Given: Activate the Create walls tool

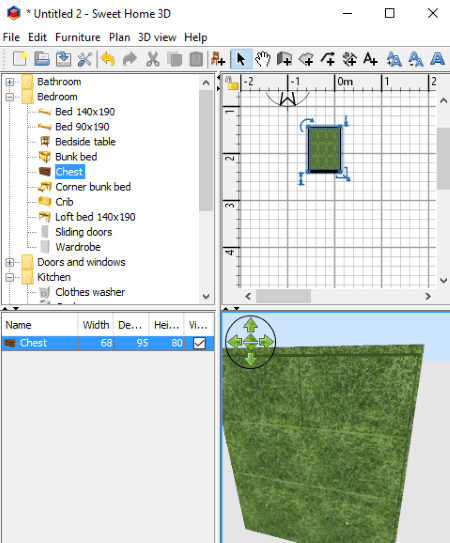Looking at the screenshot, I should pyautogui.click(x=284, y=59).
